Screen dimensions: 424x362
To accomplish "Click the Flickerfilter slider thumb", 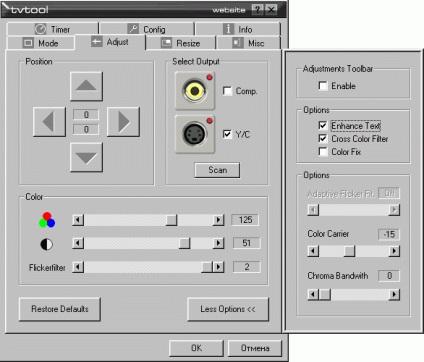I will [207, 267].
